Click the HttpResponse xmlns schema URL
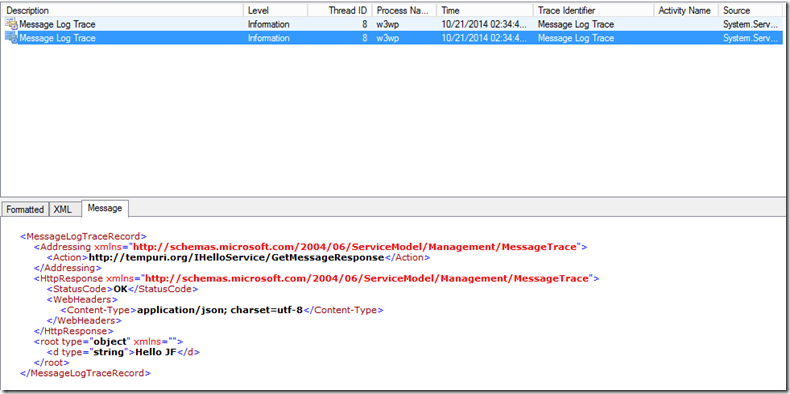The height and width of the screenshot is (394, 790). click(x=366, y=278)
